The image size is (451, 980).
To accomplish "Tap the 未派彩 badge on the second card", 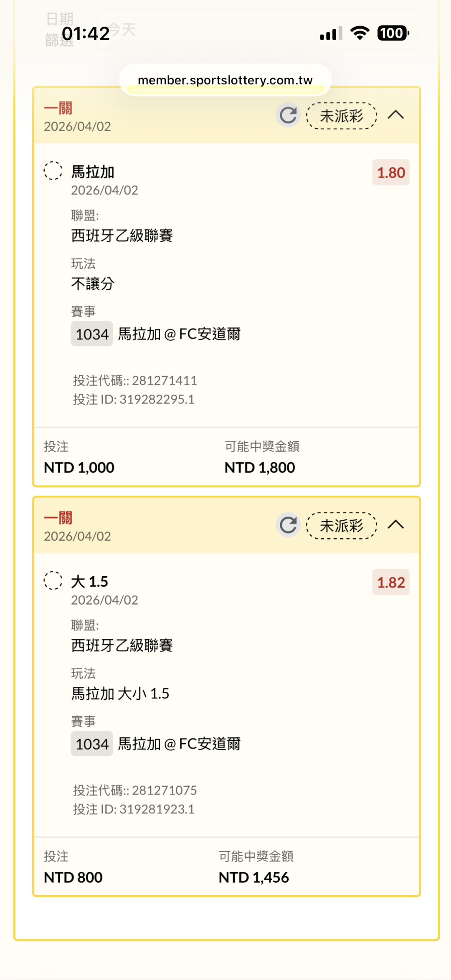I will [342, 526].
